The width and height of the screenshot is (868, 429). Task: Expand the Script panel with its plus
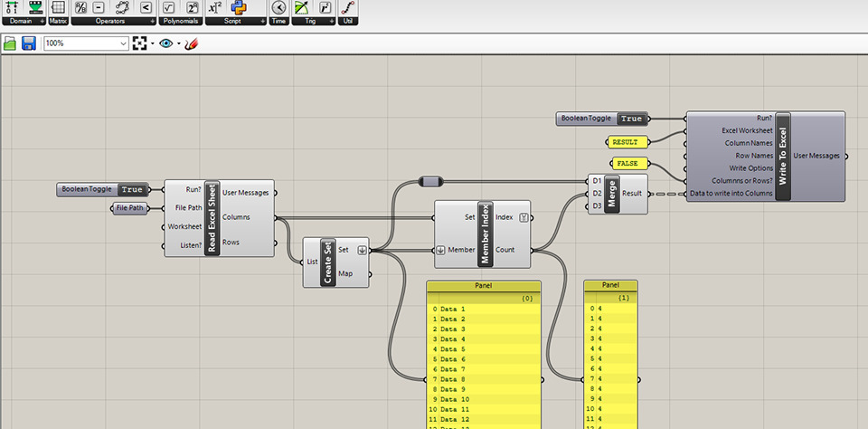click(x=263, y=21)
